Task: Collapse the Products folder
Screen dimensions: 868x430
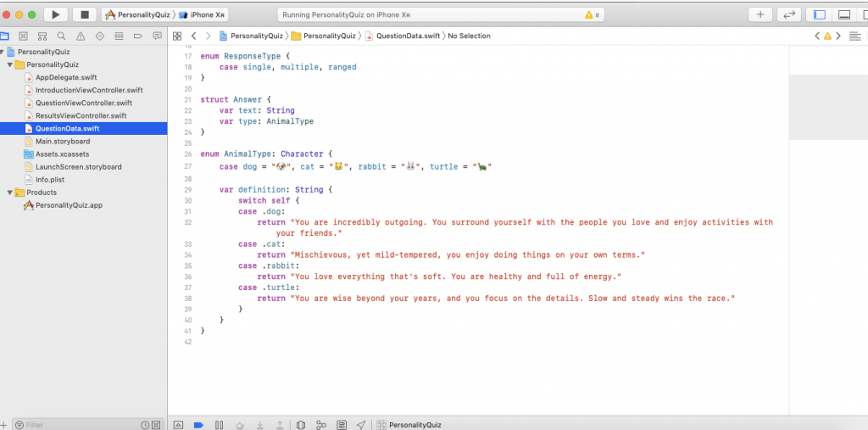Action: pyautogui.click(x=9, y=193)
